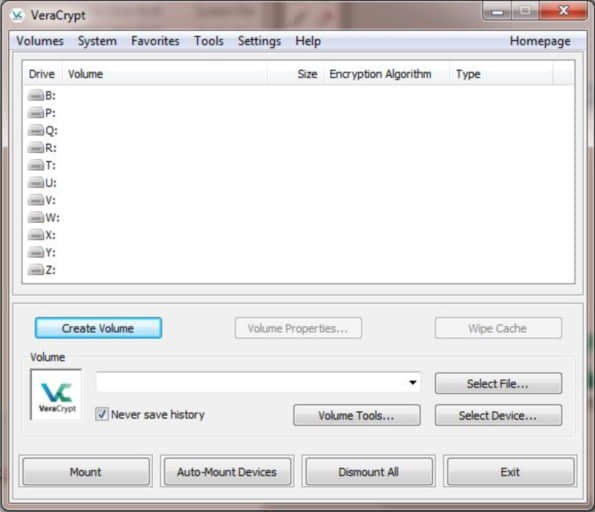595x512 pixels.
Task: Click the Create Volume button
Action: (98, 328)
